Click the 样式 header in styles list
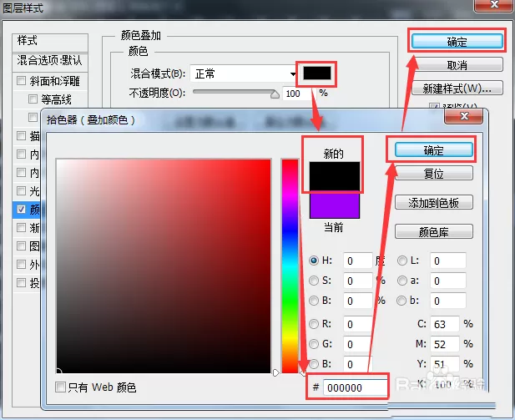This screenshot has width=515, height=420. [50, 42]
